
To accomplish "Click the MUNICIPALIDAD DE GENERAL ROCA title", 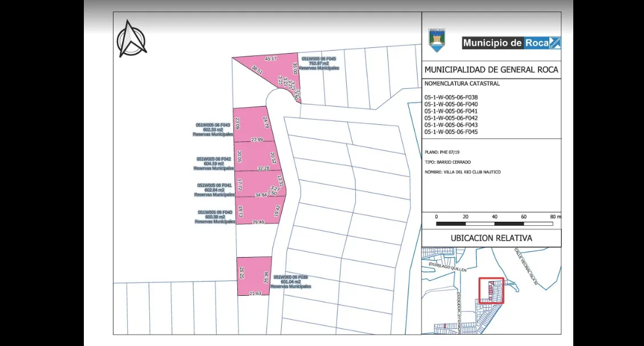I will coord(491,70).
